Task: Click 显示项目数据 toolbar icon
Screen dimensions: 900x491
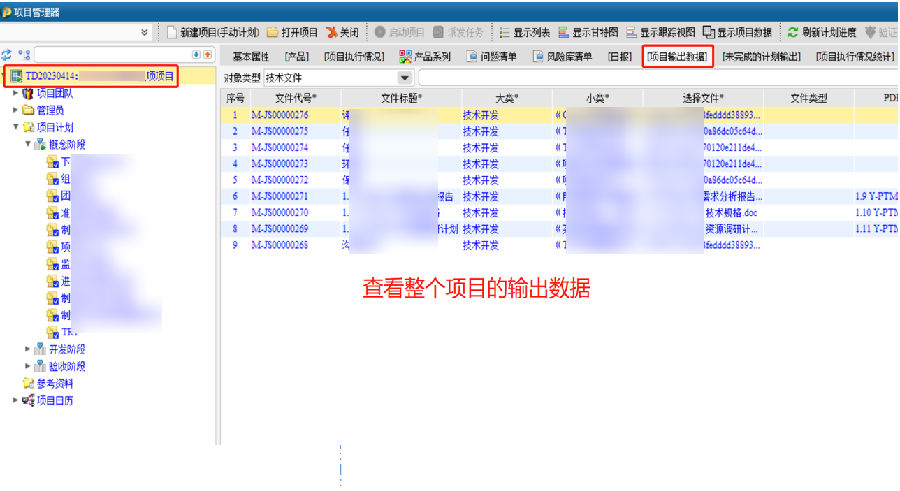Action: click(709, 32)
